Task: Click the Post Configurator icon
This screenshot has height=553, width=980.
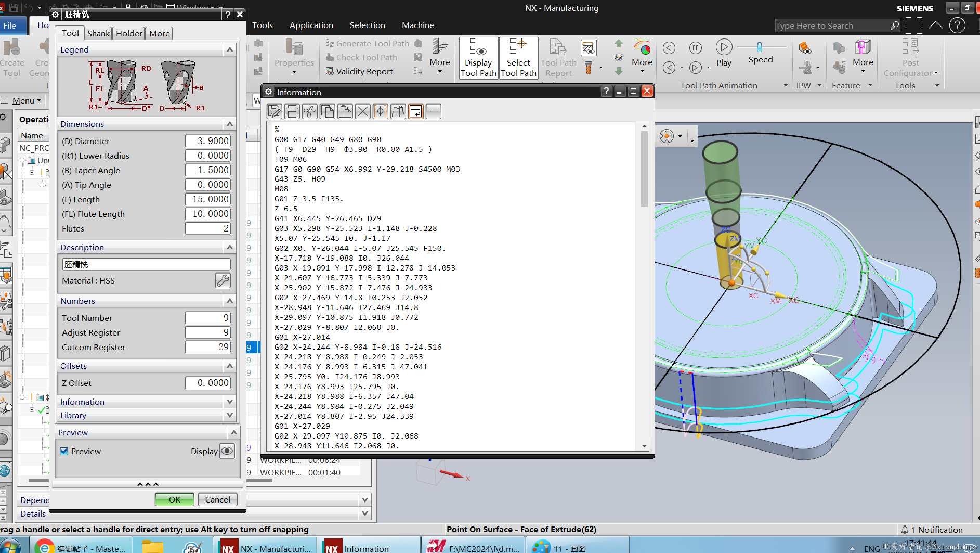Action: (910, 58)
